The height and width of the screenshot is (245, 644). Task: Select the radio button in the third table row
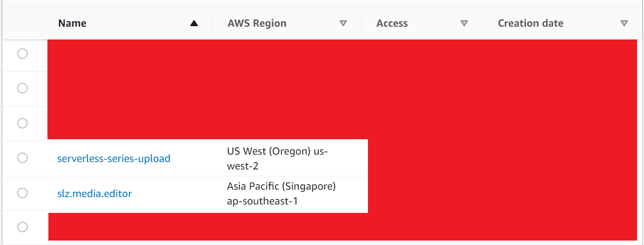point(22,123)
